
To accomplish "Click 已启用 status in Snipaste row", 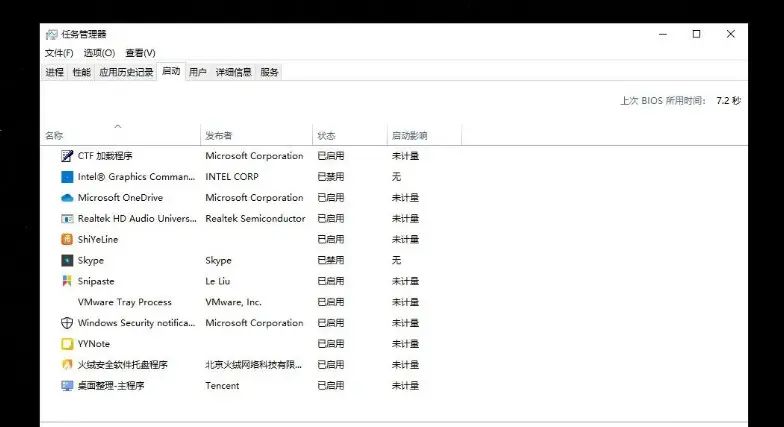I will click(x=330, y=282).
